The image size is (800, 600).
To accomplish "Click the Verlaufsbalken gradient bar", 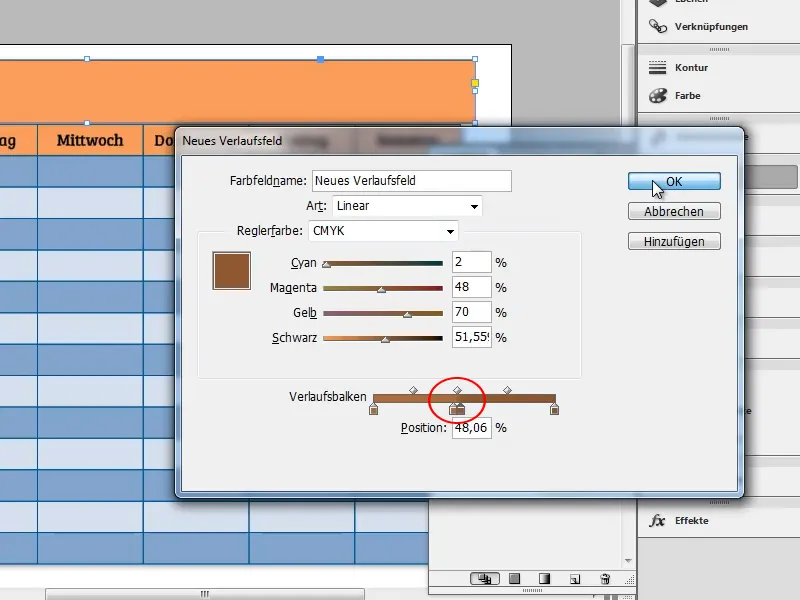I will [464, 398].
